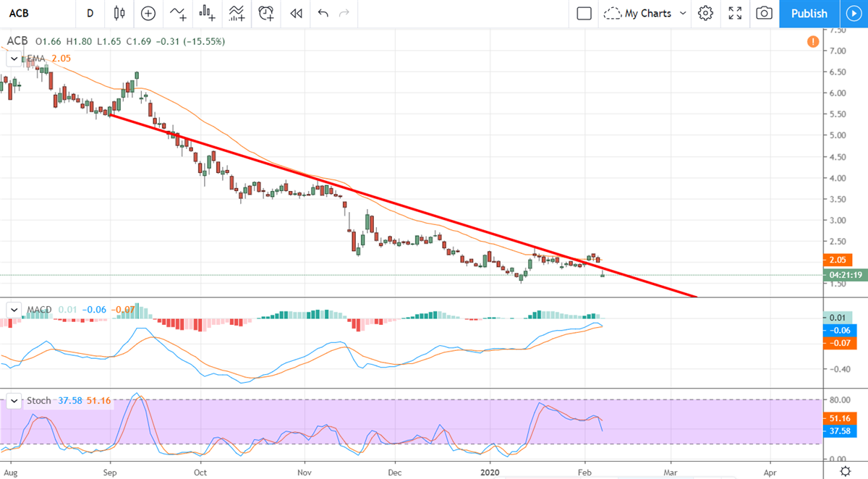The height and width of the screenshot is (479, 868).
Task: Undo the last chart action
Action: tap(323, 13)
